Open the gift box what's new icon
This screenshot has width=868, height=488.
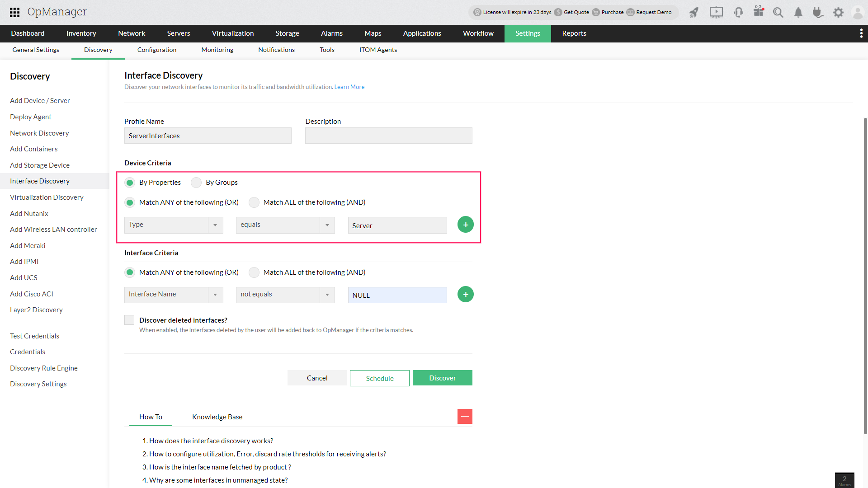[759, 11]
